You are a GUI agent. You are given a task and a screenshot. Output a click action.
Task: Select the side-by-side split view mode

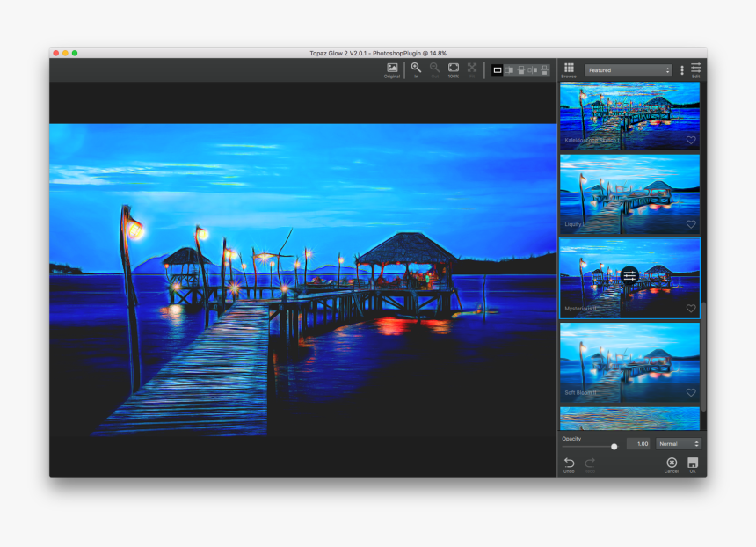[x=510, y=68]
